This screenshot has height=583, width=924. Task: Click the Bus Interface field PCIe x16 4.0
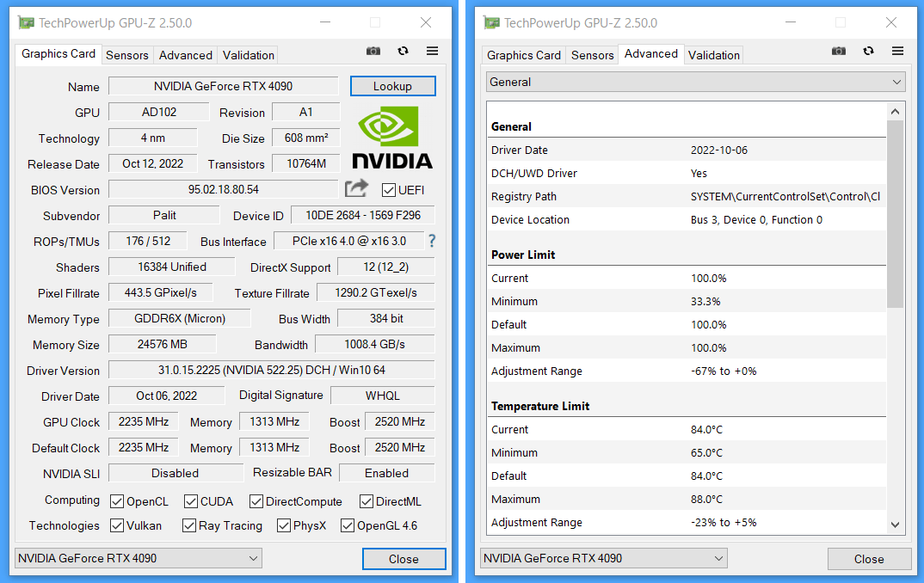348,241
